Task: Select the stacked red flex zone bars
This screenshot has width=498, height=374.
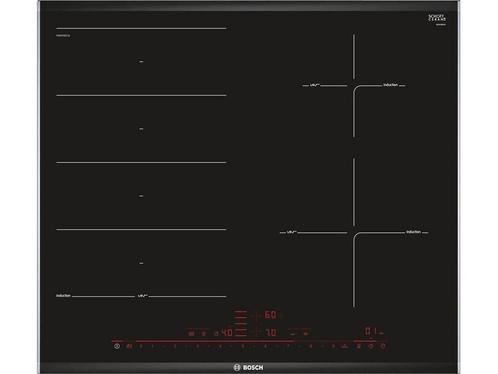Action: [x=241, y=323]
